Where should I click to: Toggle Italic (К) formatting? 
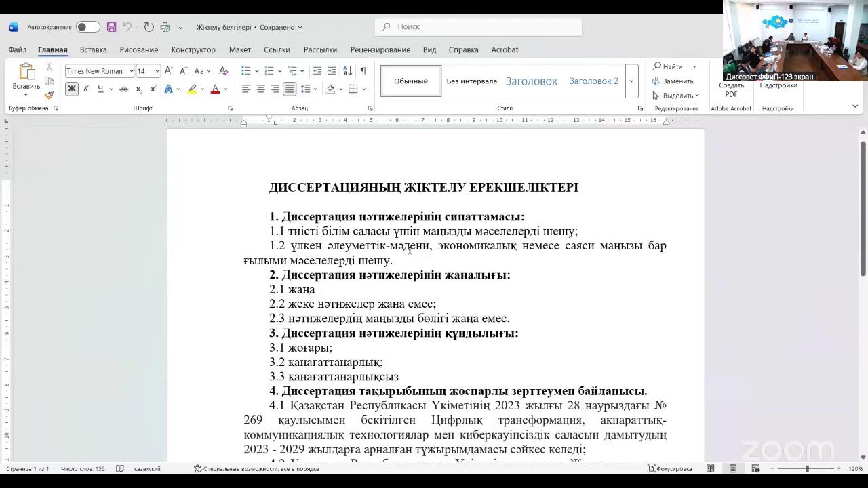[x=86, y=89]
